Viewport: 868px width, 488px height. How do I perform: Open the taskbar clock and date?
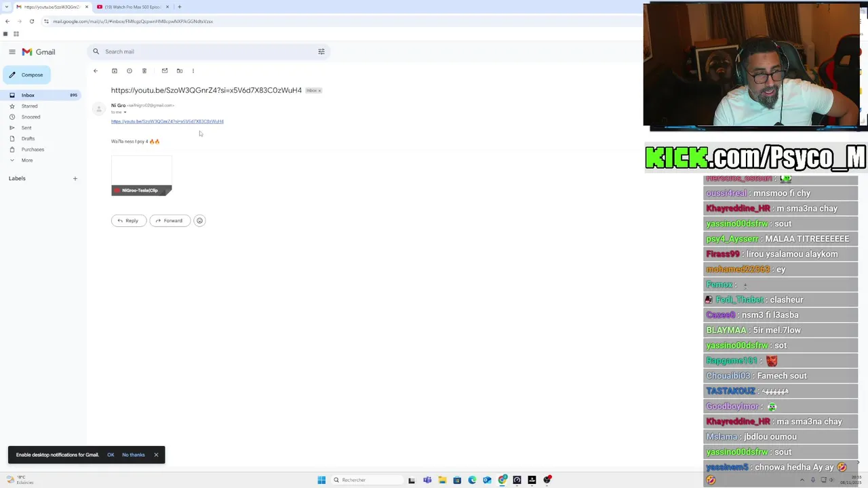click(x=850, y=480)
